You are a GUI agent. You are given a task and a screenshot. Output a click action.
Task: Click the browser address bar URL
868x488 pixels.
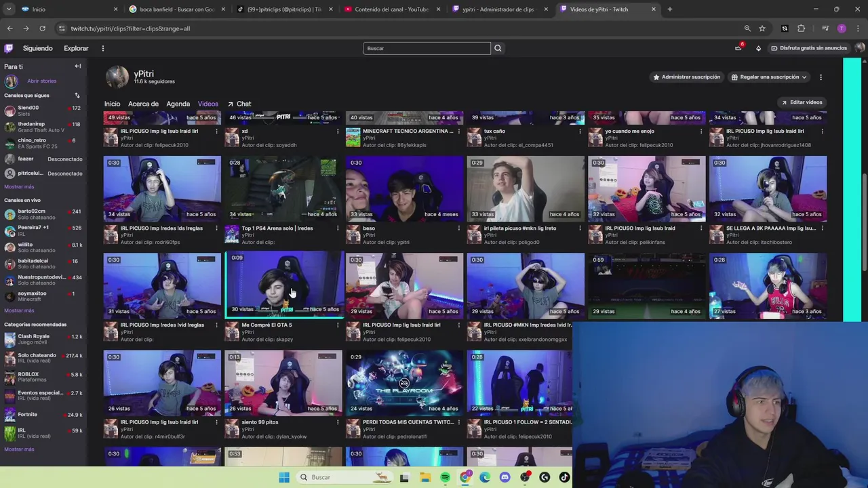click(x=130, y=28)
